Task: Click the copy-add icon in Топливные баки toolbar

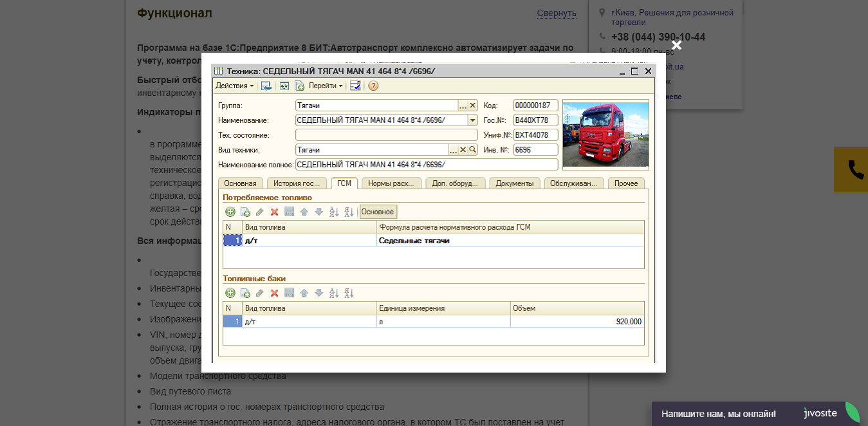Action: [x=245, y=293]
